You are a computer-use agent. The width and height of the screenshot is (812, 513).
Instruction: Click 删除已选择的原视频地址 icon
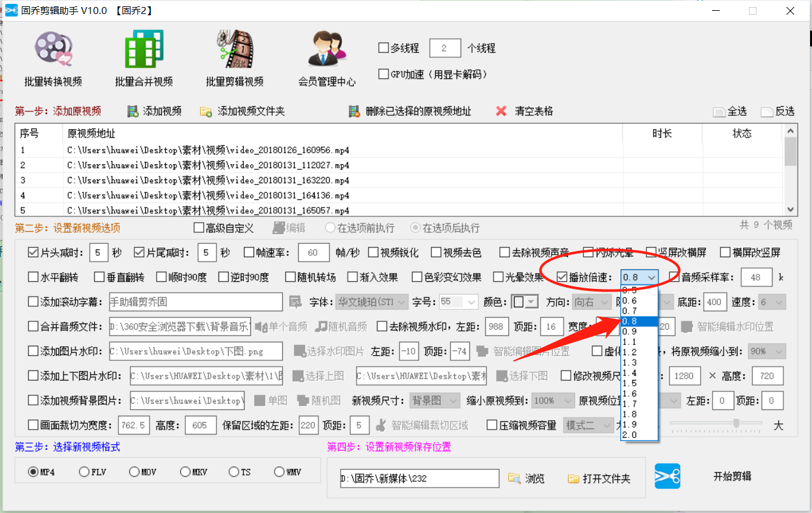[x=355, y=111]
